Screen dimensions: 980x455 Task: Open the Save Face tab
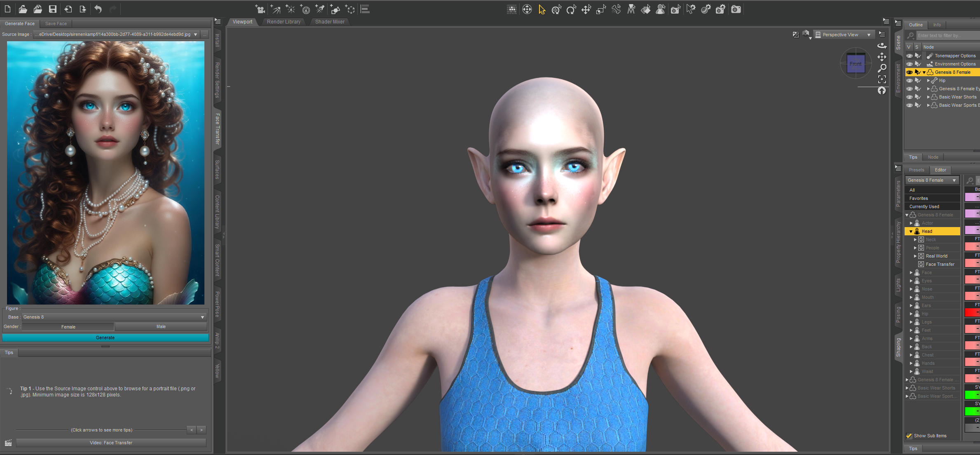[56, 23]
